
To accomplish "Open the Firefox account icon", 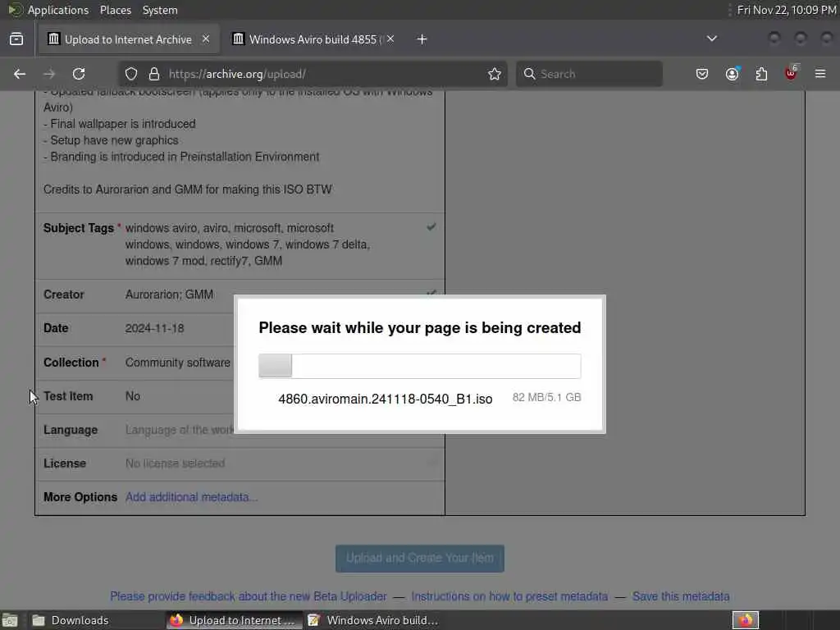I will pos(732,74).
